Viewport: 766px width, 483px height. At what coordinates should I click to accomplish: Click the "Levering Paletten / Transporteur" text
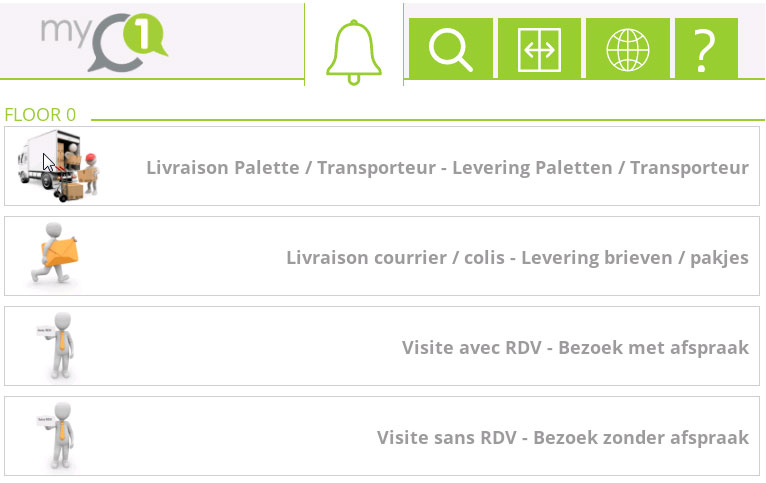600,168
